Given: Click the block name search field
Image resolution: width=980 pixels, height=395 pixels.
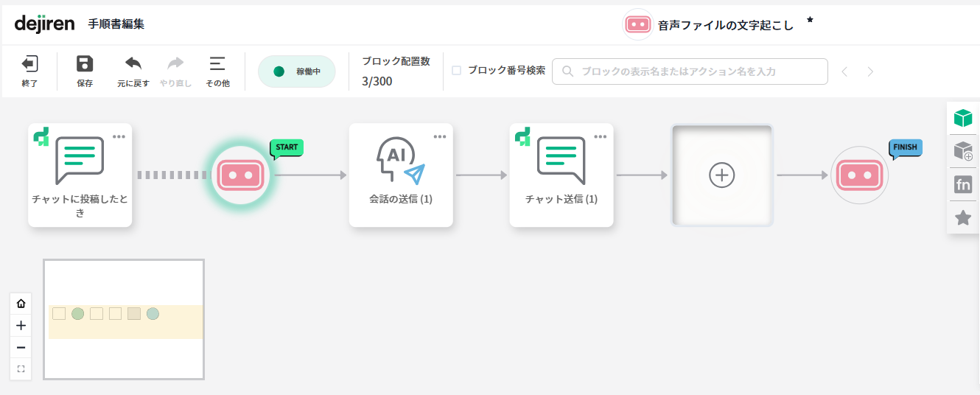Looking at the screenshot, I should [x=690, y=71].
